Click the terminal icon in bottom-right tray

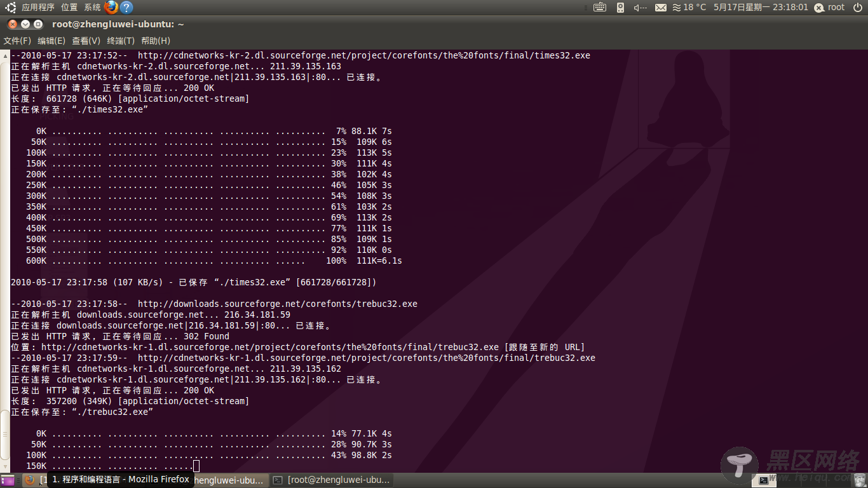pyautogui.click(x=764, y=480)
